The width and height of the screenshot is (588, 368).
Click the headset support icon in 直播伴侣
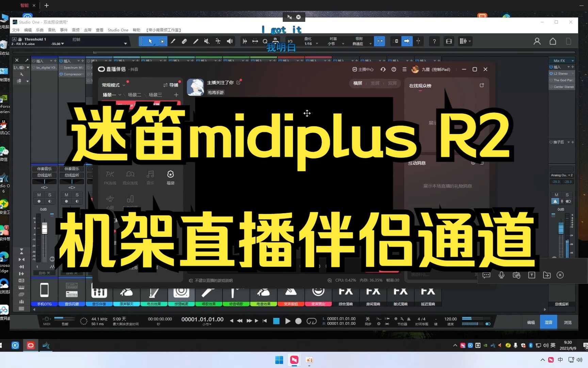click(x=383, y=69)
